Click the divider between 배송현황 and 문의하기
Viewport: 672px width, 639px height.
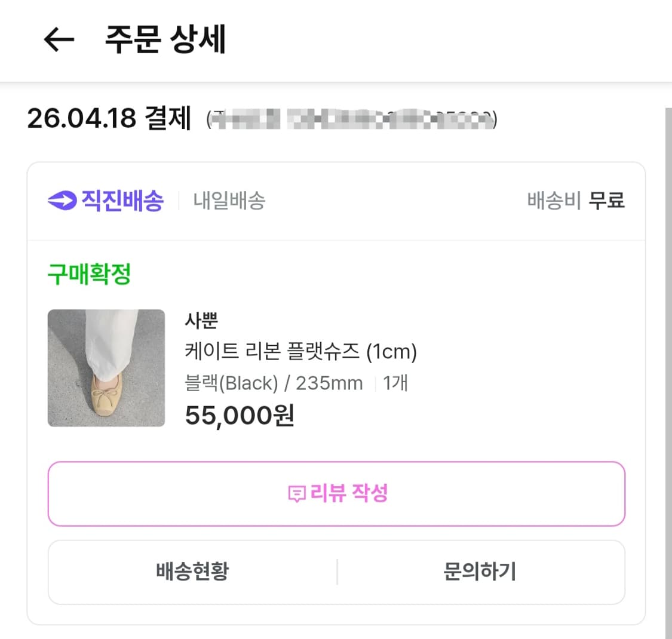click(x=337, y=572)
